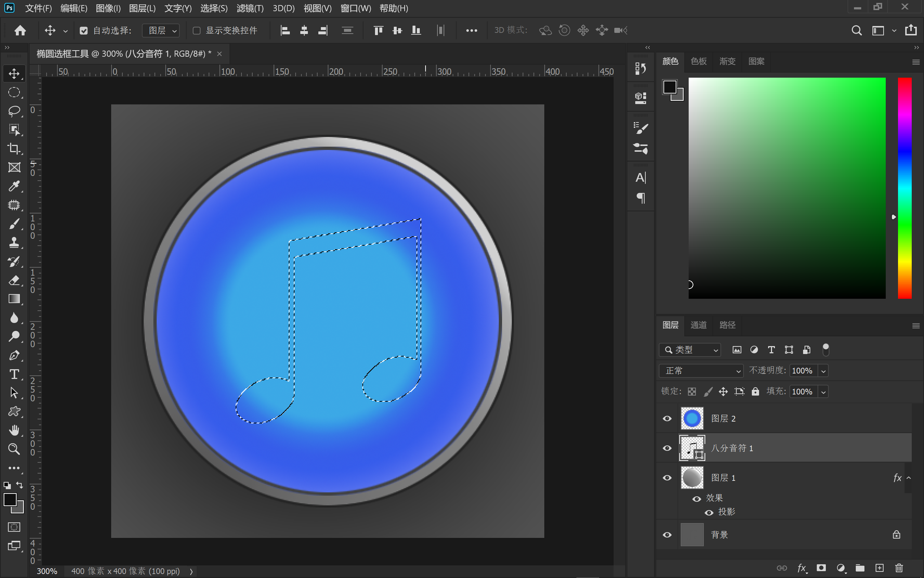
Task: Open the 文件(F) menu
Action: [x=38, y=8]
